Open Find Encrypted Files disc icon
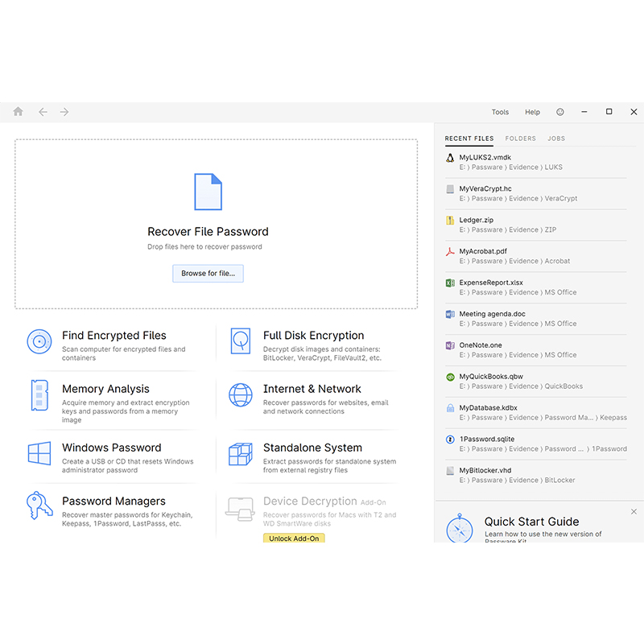The image size is (644, 644). coord(39,341)
